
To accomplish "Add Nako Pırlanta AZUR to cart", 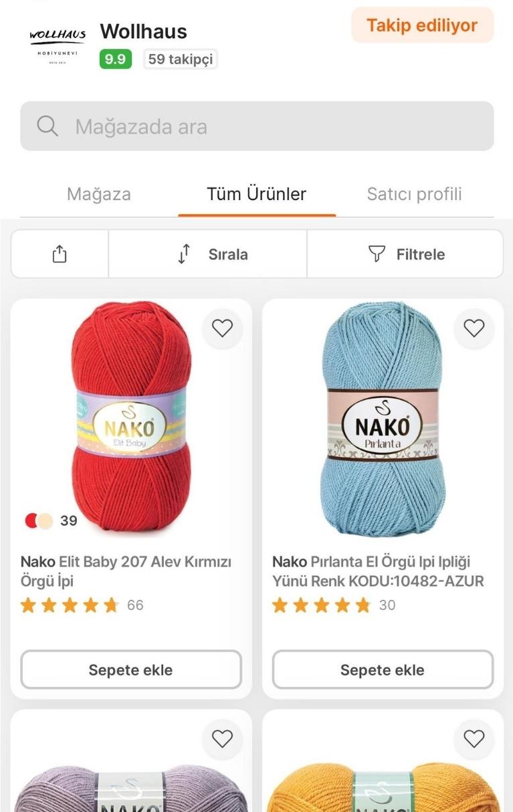I will coord(383,670).
